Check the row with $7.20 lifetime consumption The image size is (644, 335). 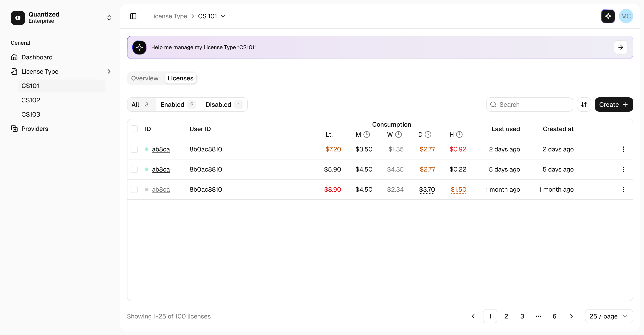[134, 149]
